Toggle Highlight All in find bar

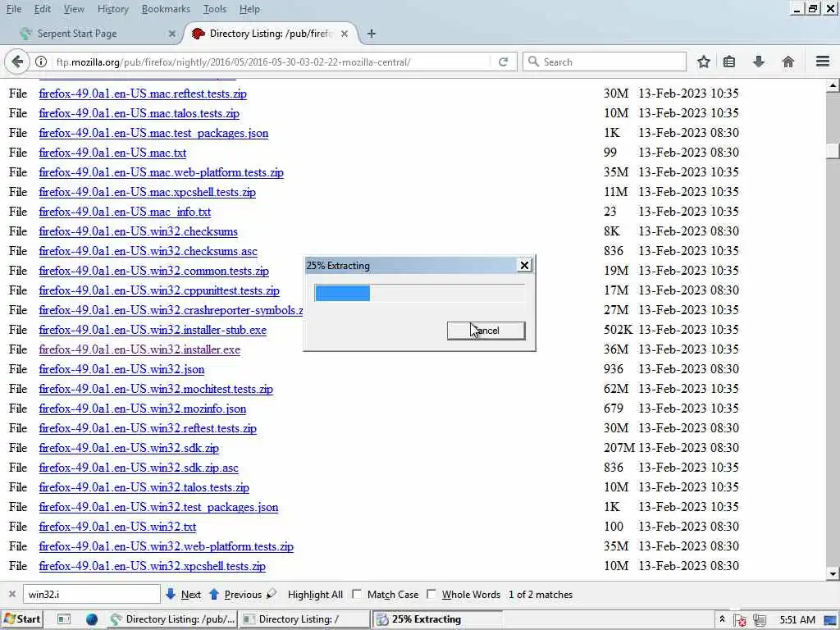pos(315,595)
